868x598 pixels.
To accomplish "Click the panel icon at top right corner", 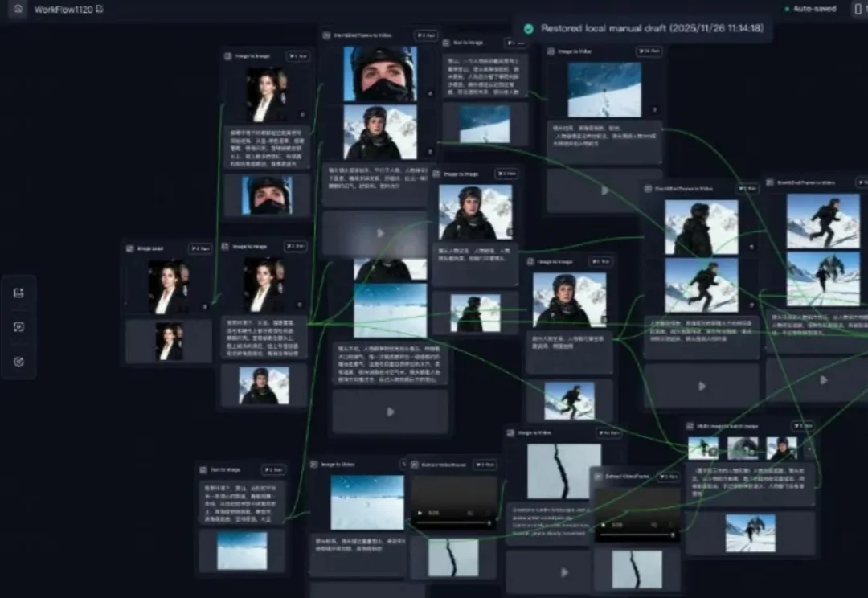I will 857,10.
